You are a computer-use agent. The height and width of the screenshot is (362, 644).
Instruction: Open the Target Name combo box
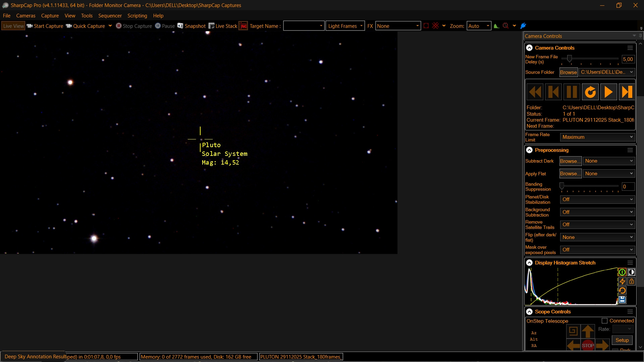(x=304, y=26)
